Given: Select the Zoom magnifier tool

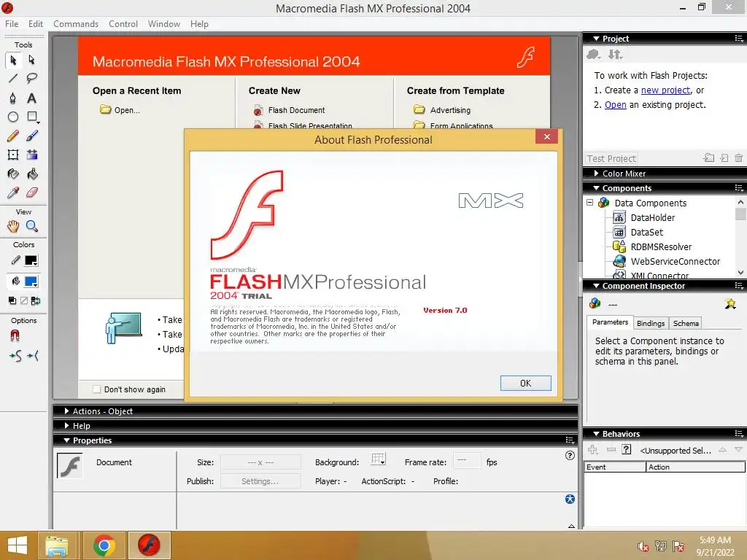Looking at the screenshot, I should point(32,226).
